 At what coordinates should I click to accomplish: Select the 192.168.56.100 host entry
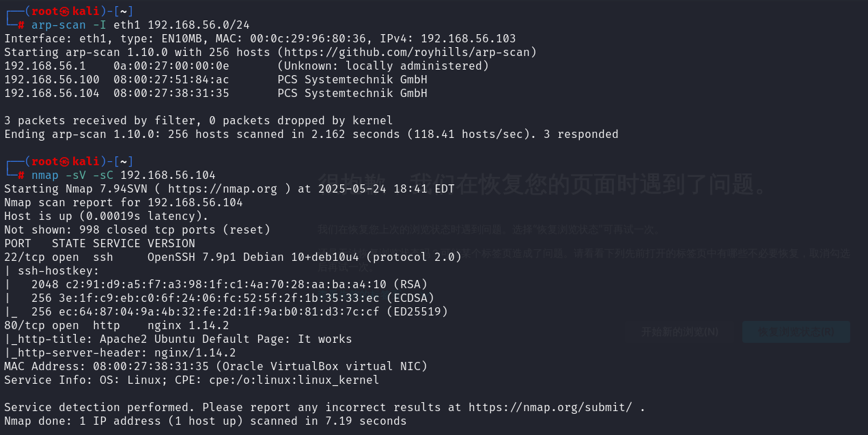pos(216,79)
